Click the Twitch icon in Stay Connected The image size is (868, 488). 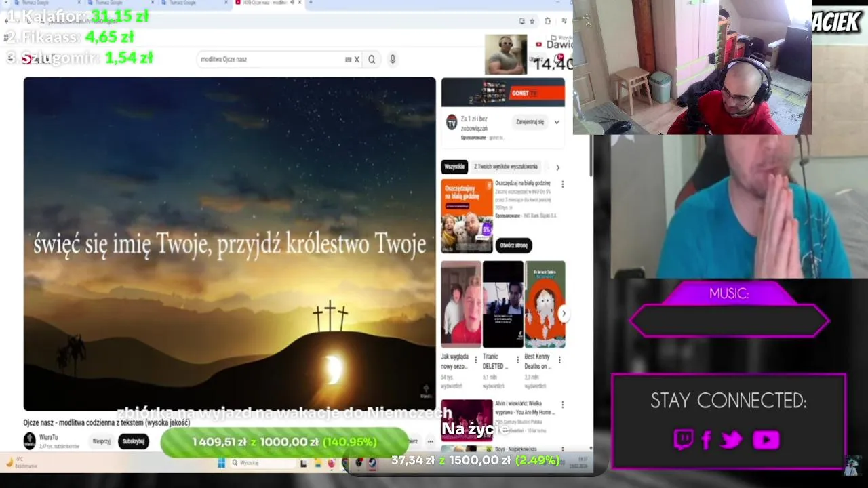tap(684, 440)
